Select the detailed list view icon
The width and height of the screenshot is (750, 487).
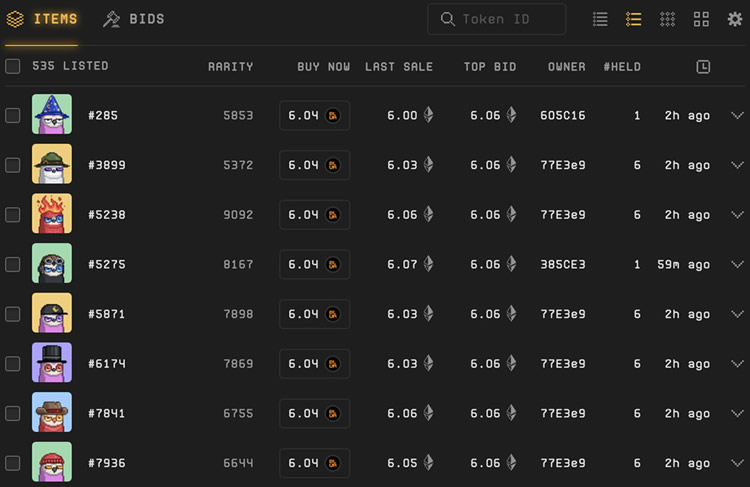click(633, 19)
